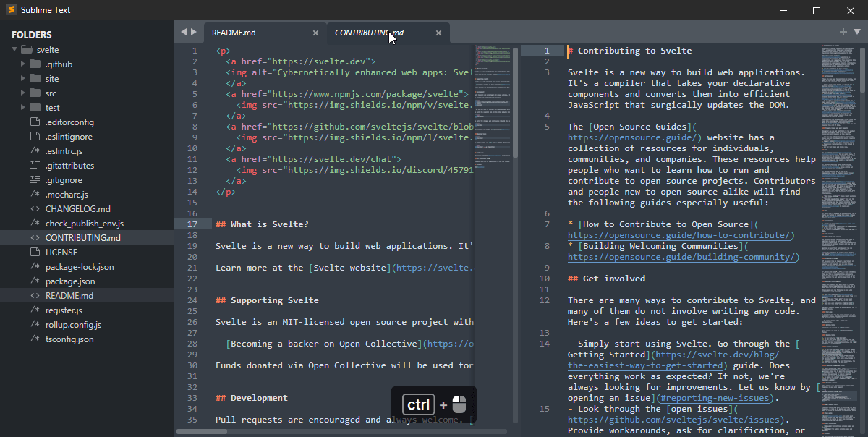Click the "# Contributing to Svelte" title line
Viewport: 868px width, 437px height.
(629, 51)
